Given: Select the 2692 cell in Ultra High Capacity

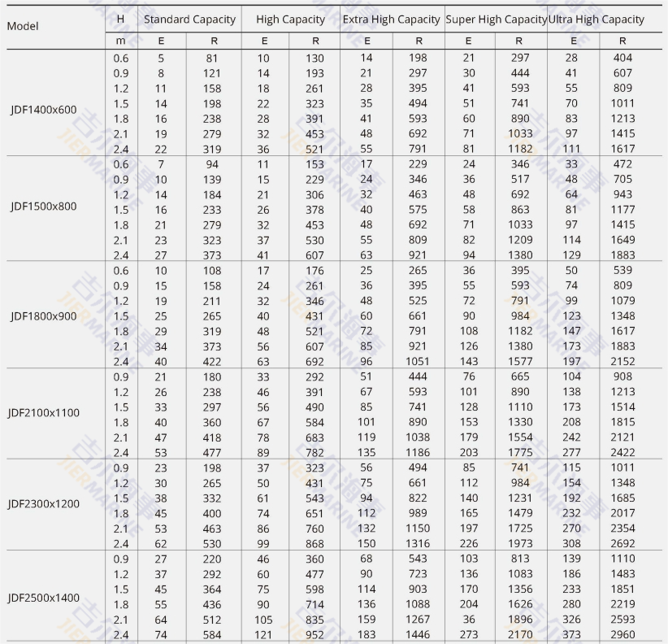Looking at the screenshot, I should [622, 544].
